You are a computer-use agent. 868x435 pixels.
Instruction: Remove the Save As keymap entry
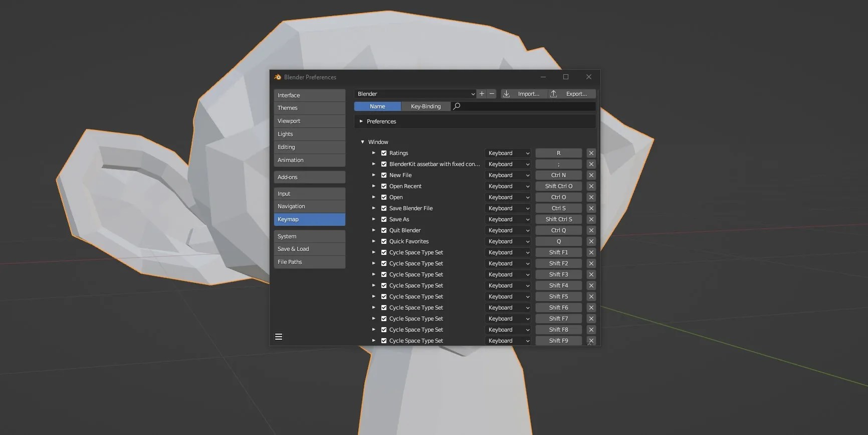click(x=591, y=219)
